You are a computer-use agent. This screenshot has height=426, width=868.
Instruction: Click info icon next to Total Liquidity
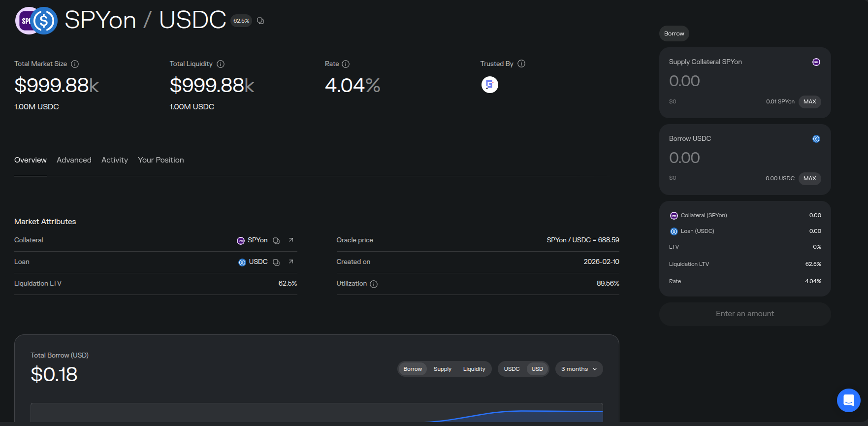221,64
